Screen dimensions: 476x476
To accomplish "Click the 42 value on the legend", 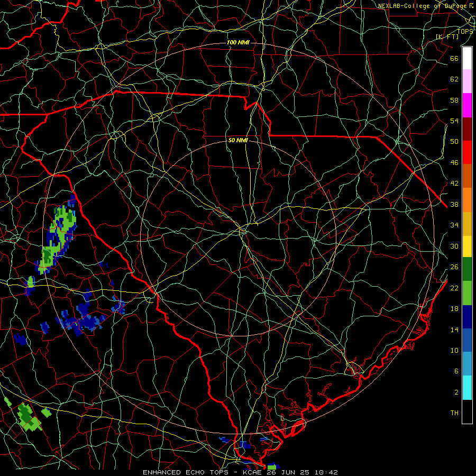I will coord(454,184).
